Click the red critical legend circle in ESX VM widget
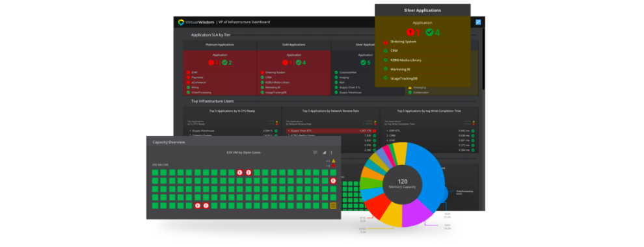 334,165
